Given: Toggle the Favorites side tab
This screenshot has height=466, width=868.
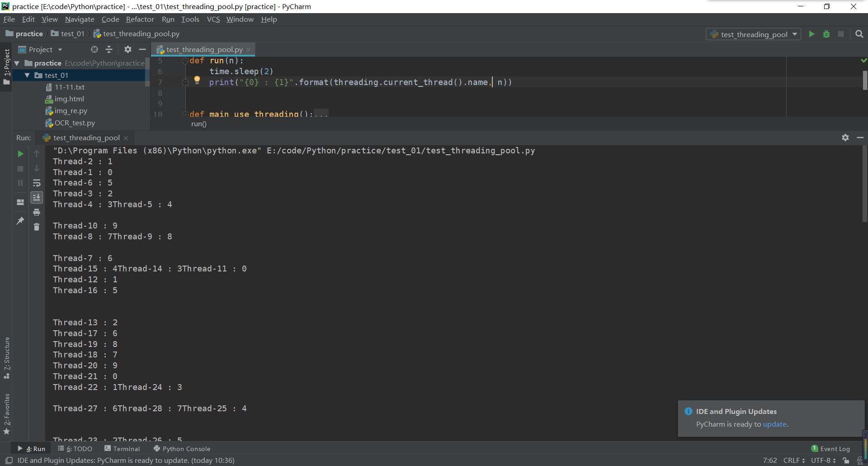Looking at the screenshot, I should pyautogui.click(x=7, y=414).
